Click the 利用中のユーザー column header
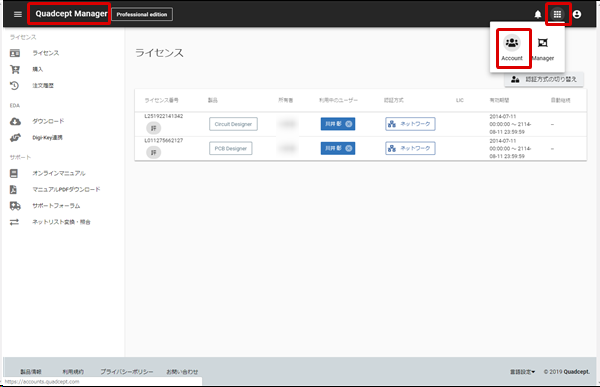600x387 pixels. 339,100
